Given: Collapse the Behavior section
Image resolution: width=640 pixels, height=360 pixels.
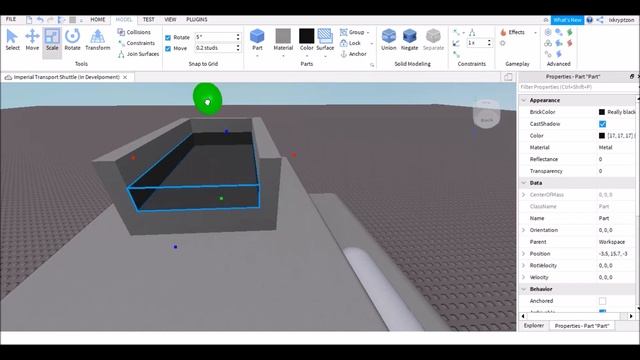Looking at the screenshot, I should 524,289.
